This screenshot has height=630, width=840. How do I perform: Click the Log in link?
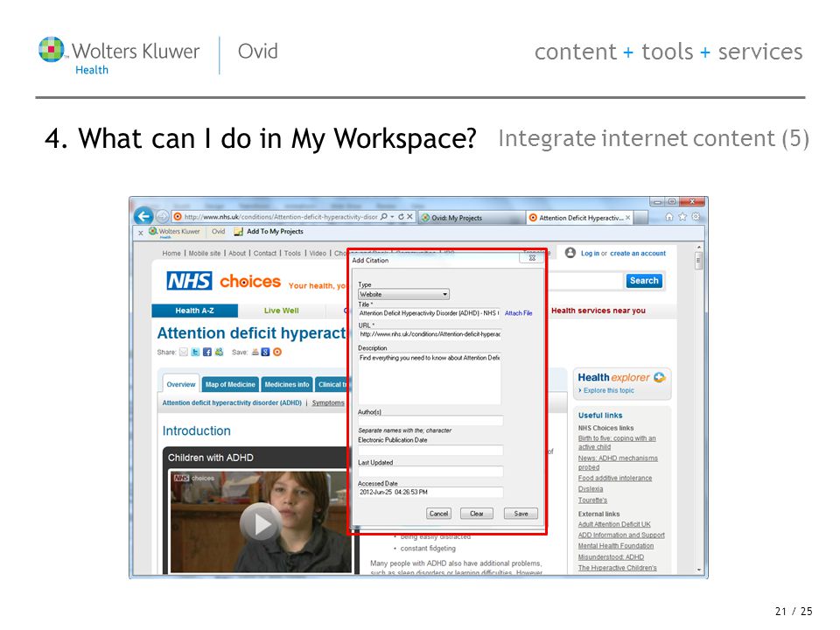tap(590, 254)
